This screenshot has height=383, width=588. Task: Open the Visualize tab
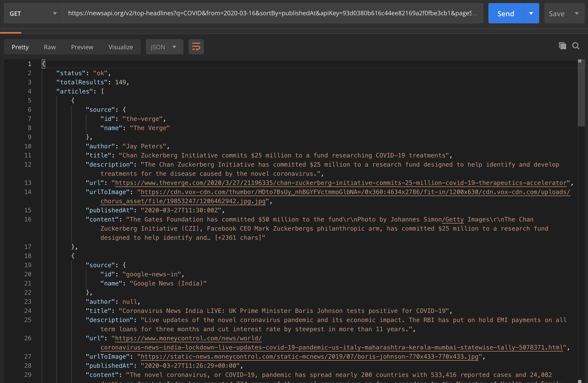click(121, 47)
